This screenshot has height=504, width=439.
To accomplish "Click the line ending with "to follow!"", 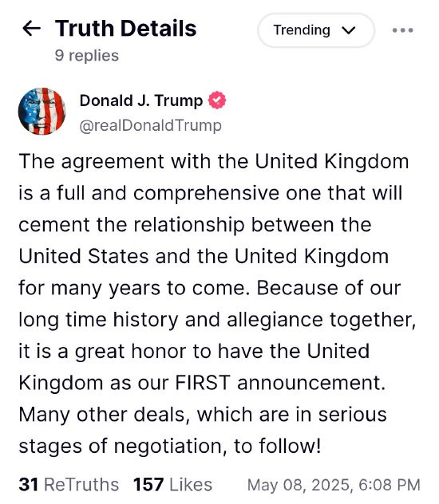I will pyautogui.click(x=170, y=446).
